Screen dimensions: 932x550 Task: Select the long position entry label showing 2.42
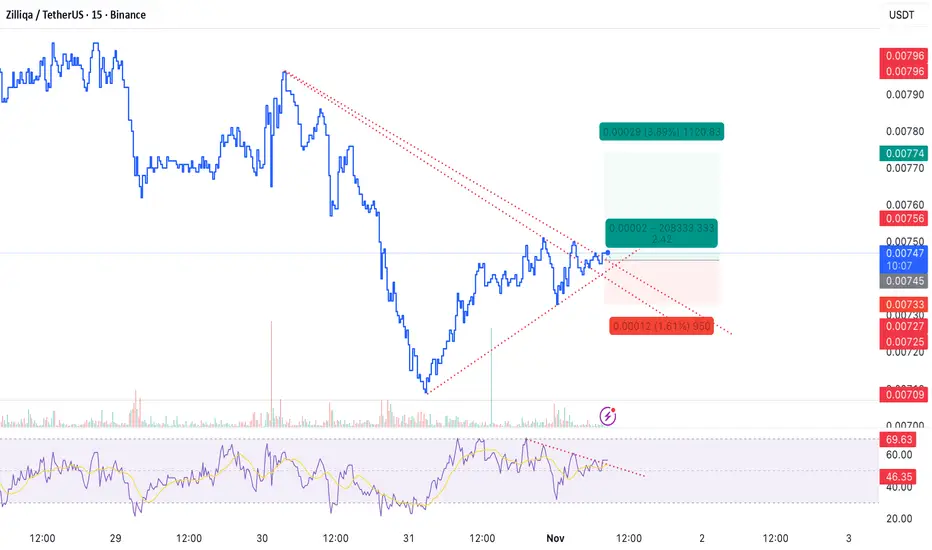[x=662, y=233]
